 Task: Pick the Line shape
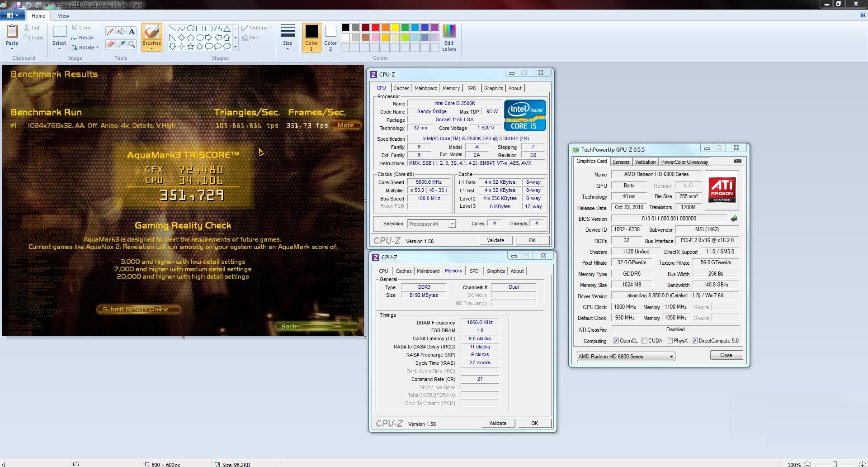(x=172, y=28)
